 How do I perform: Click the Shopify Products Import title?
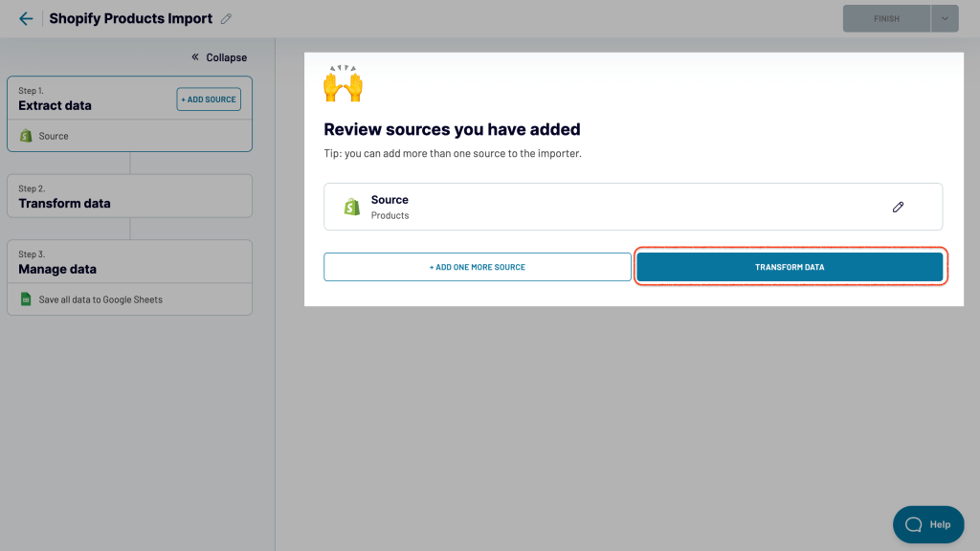point(130,19)
